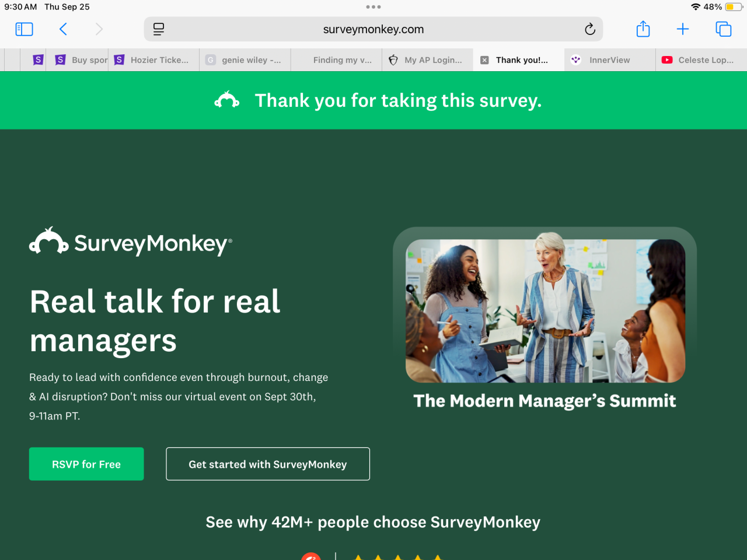The height and width of the screenshot is (560, 747).
Task: Open the genie wiley tab
Action: (x=245, y=60)
